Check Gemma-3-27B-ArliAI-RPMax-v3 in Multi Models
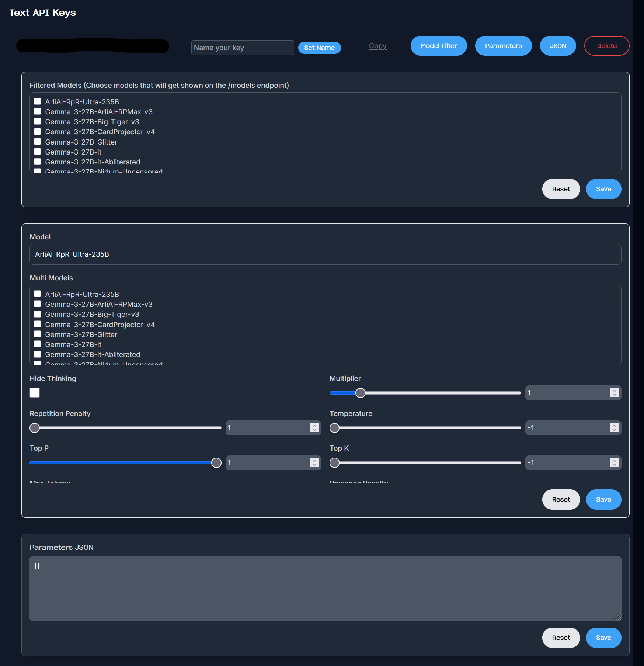The image size is (644, 666). [38, 303]
